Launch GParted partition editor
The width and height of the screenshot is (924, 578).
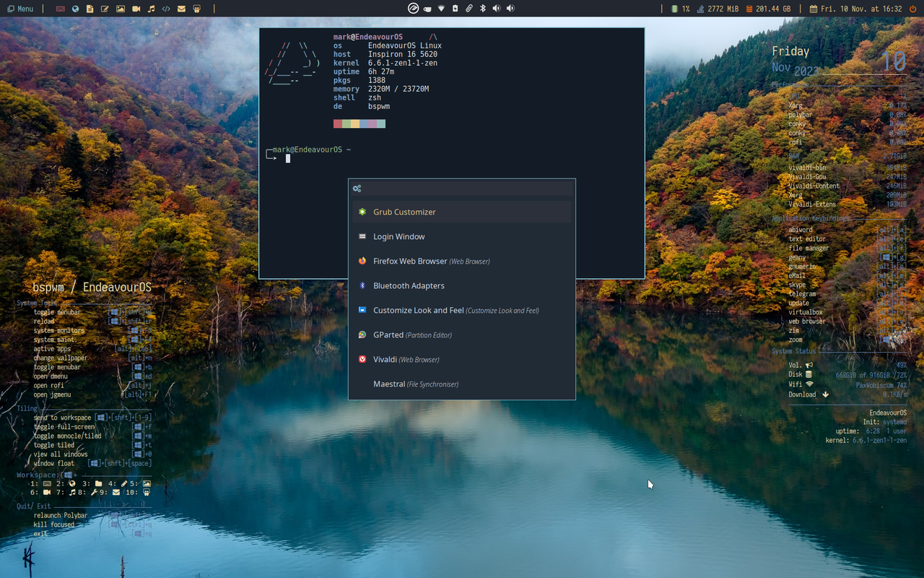[394, 335]
